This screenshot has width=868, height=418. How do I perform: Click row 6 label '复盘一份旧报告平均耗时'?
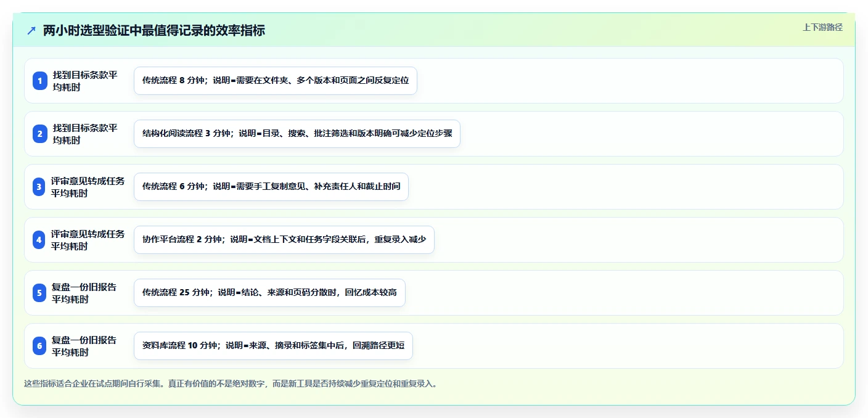tap(84, 346)
